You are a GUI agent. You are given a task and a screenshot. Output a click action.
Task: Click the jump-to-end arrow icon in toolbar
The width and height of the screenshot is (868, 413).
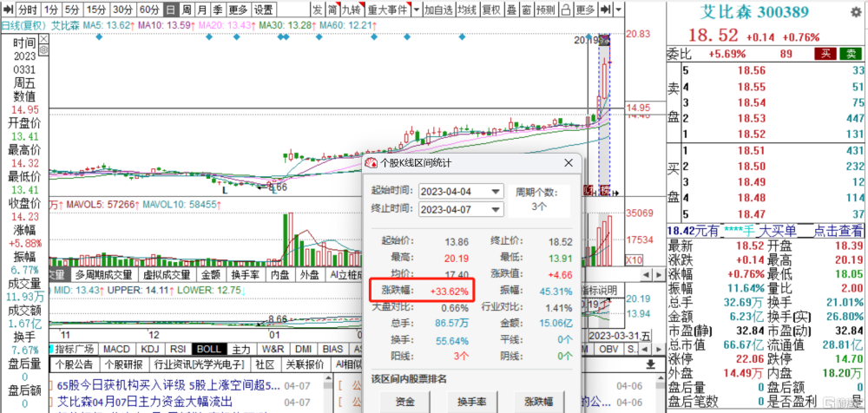pyautogui.click(x=606, y=9)
